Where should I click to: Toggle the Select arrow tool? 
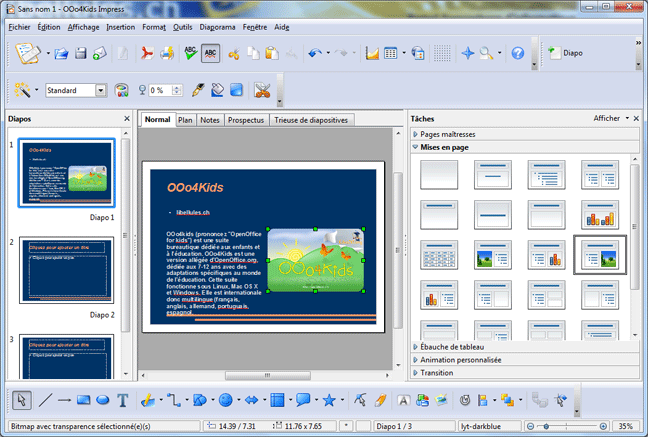[21, 400]
